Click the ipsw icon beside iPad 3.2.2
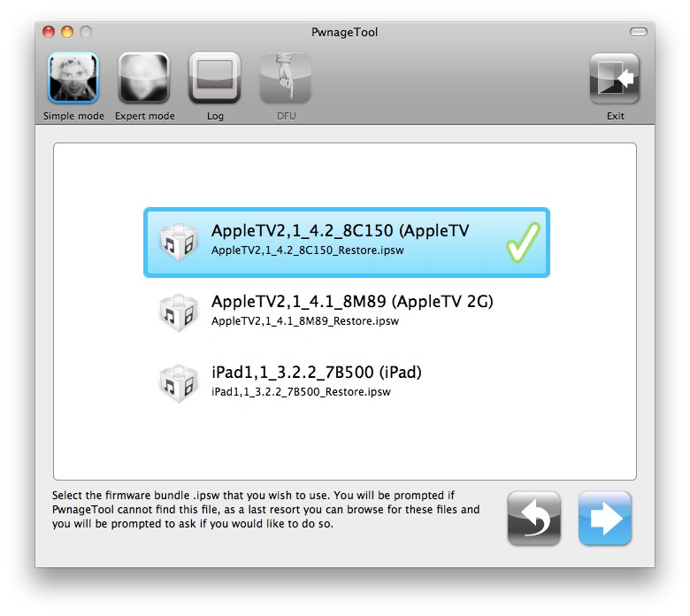The image size is (690, 616). point(178,383)
